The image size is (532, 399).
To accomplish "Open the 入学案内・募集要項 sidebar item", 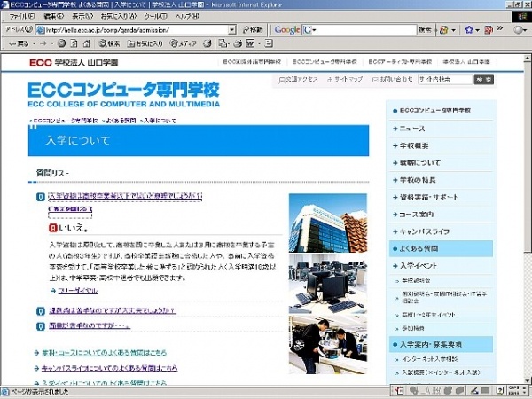I will 441,344.
